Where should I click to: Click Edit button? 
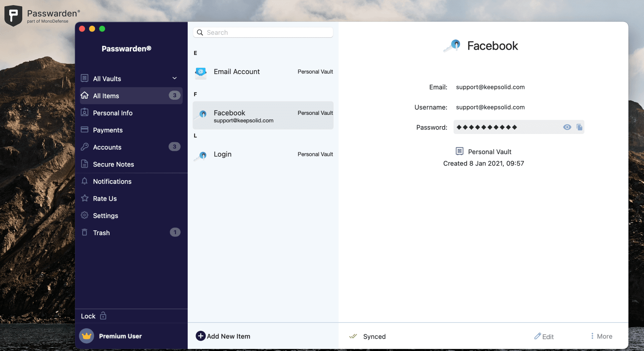click(x=544, y=336)
